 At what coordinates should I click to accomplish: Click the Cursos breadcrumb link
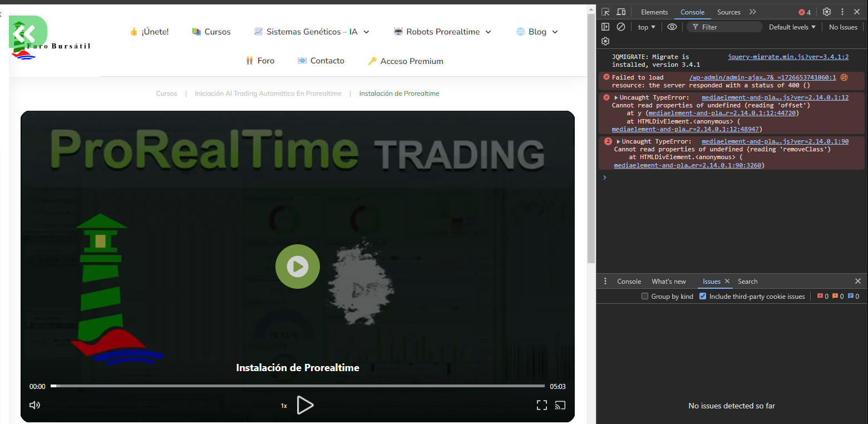coord(166,93)
